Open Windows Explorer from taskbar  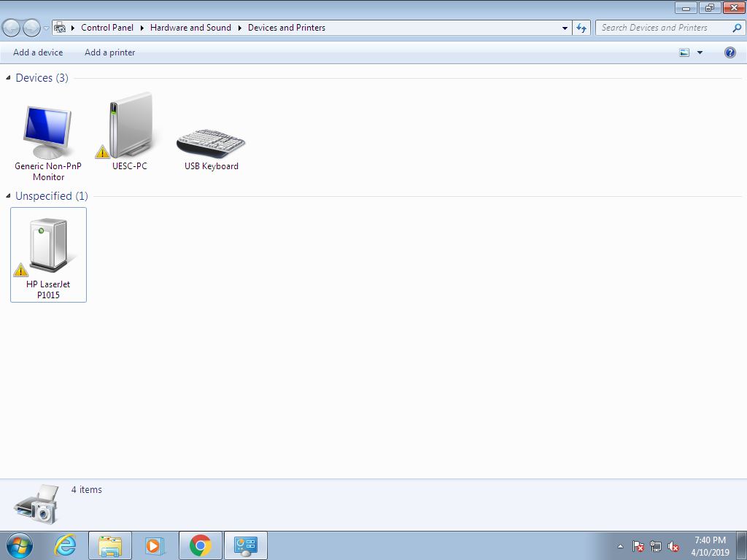pos(110,545)
